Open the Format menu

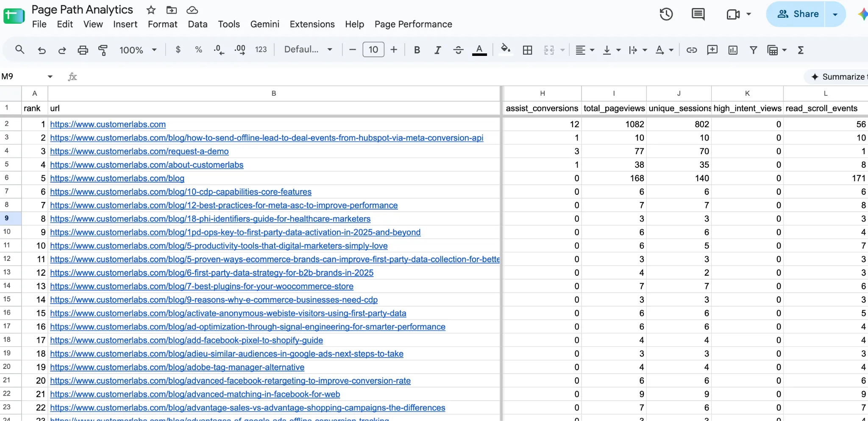(x=162, y=24)
